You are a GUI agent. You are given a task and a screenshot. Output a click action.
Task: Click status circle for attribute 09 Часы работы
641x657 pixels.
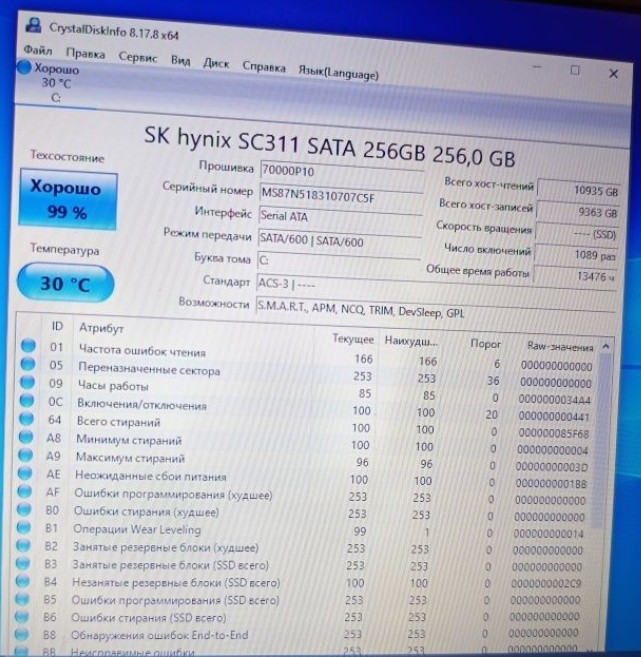point(28,382)
